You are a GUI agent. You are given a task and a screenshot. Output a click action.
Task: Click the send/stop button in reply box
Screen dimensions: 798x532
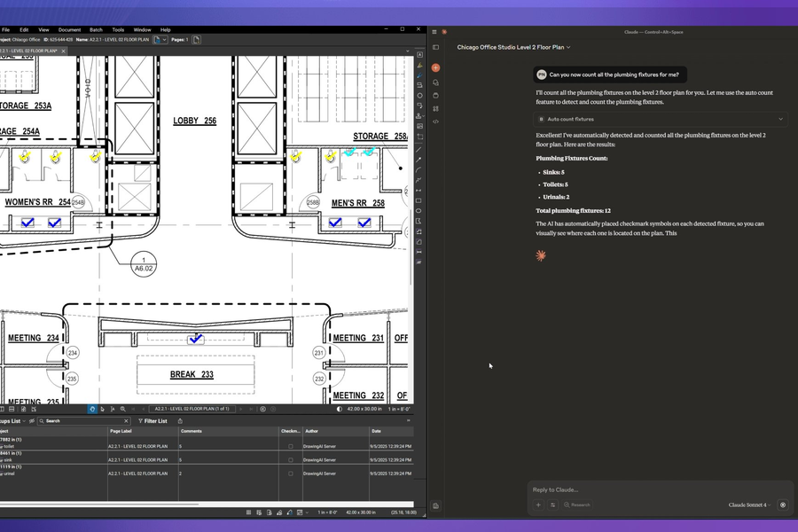[x=783, y=505]
